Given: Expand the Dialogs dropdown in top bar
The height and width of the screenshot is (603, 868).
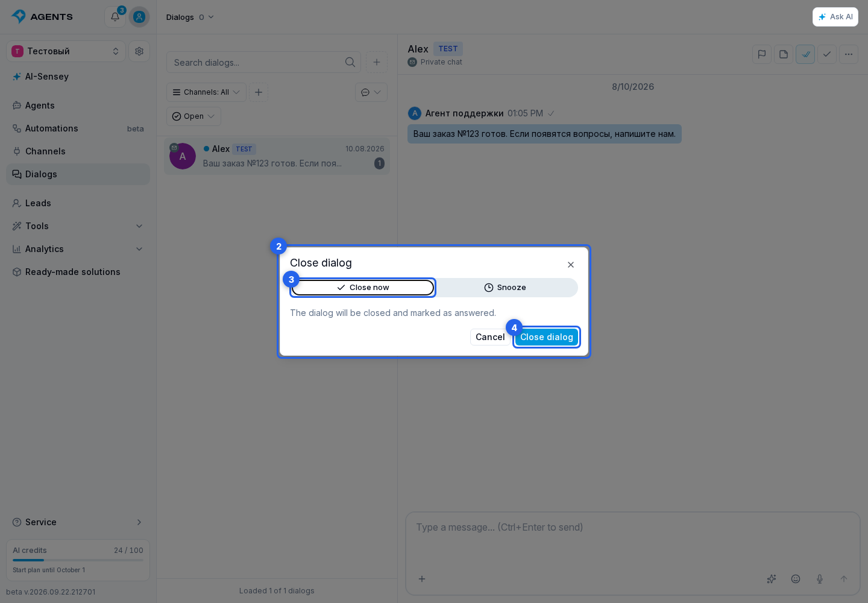Looking at the screenshot, I should [x=190, y=17].
